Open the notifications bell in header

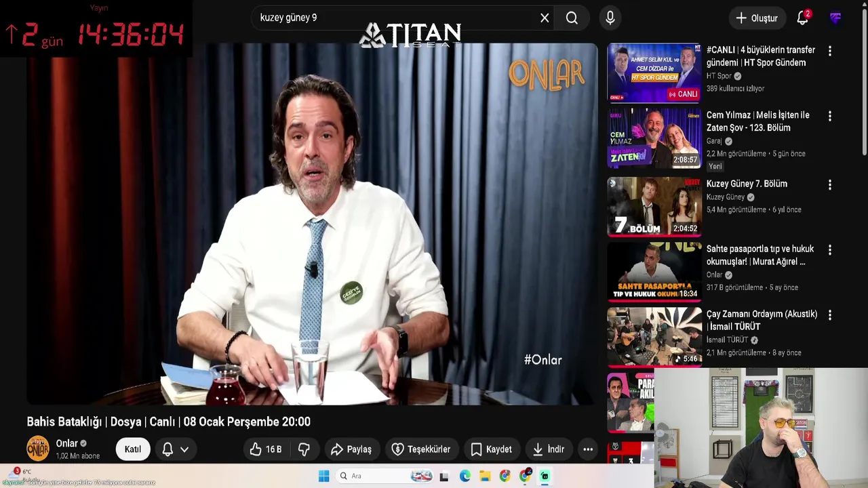(803, 18)
